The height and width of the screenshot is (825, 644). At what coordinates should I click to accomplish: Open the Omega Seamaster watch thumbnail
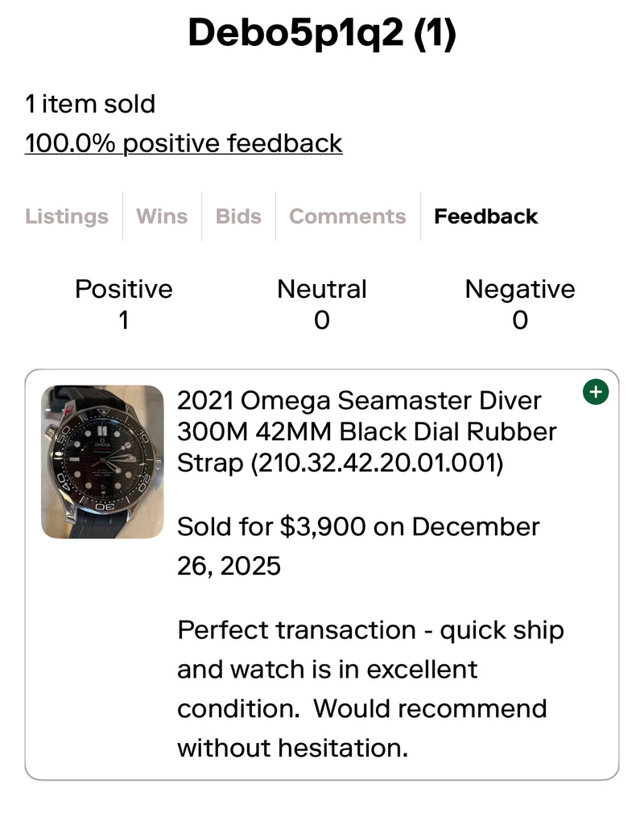click(102, 462)
